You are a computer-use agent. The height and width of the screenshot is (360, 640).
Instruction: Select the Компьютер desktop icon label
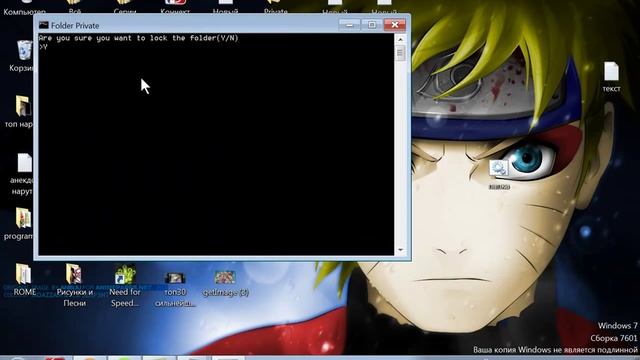click(x=24, y=12)
